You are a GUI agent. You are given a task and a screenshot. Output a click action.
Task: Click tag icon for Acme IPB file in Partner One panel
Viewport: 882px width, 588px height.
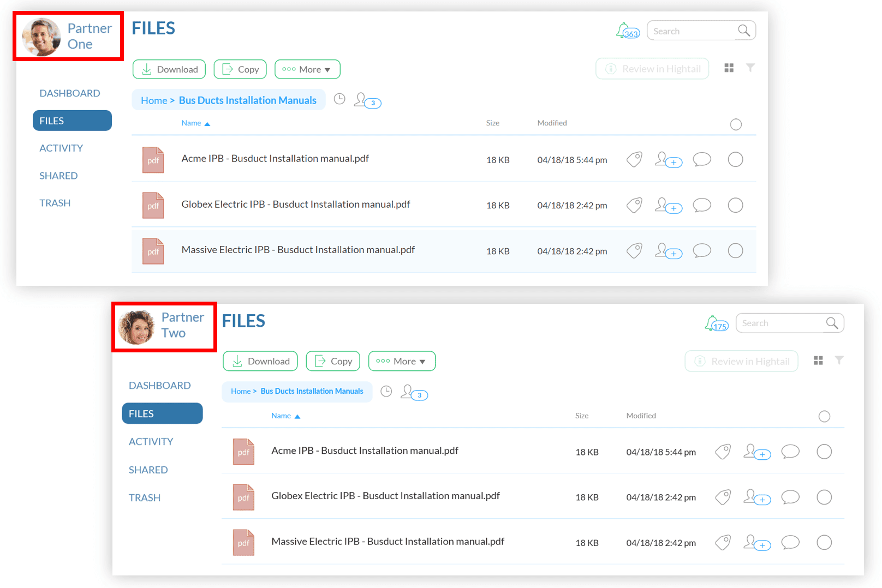(634, 159)
